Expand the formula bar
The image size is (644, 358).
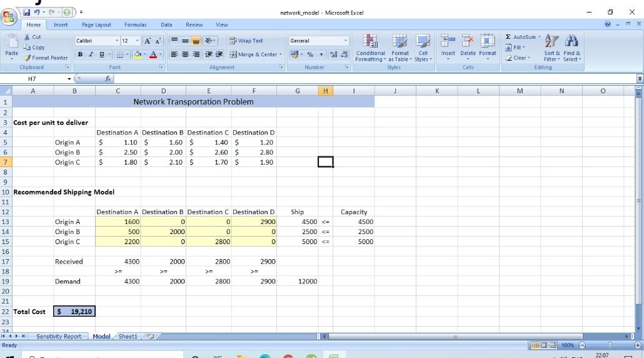click(x=640, y=78)
